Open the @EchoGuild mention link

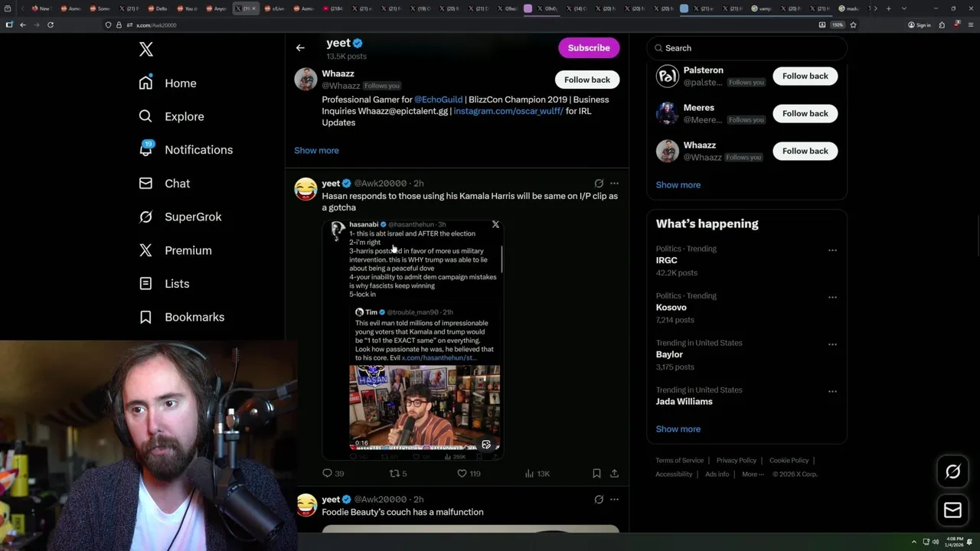coord(438,99)
